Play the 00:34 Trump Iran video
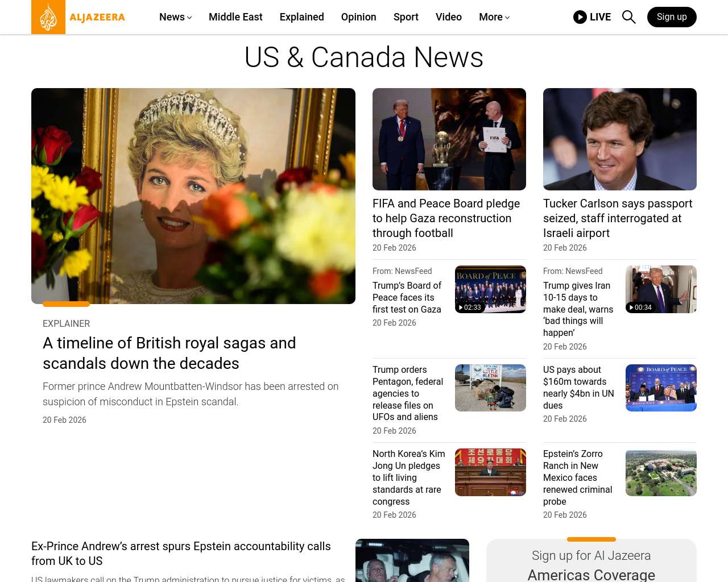 tap(661, 289)
